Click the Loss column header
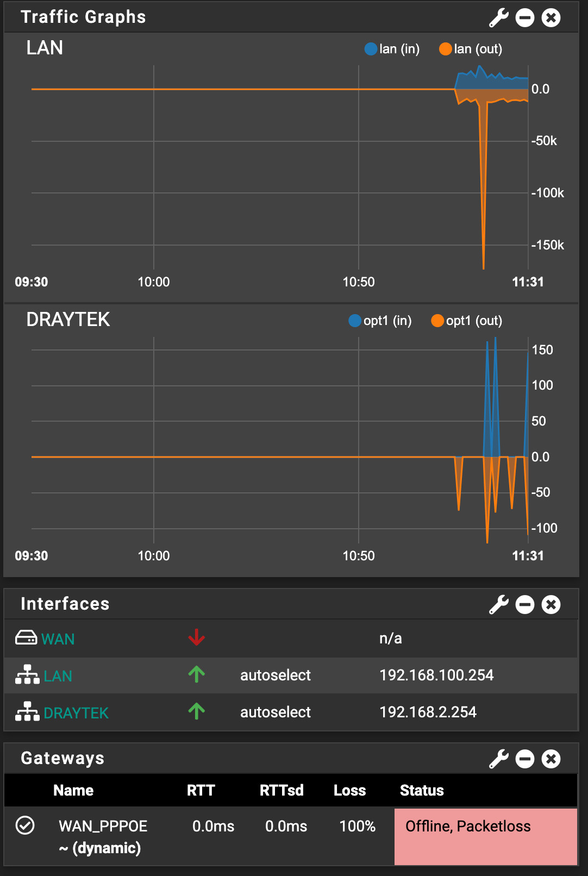Screen dimensions: 588x876 [349, 790]
